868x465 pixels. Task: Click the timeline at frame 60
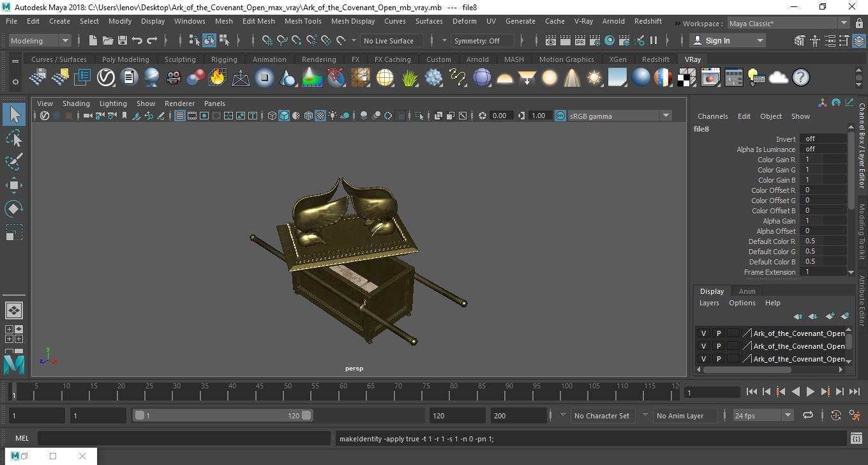pos(343,391)
